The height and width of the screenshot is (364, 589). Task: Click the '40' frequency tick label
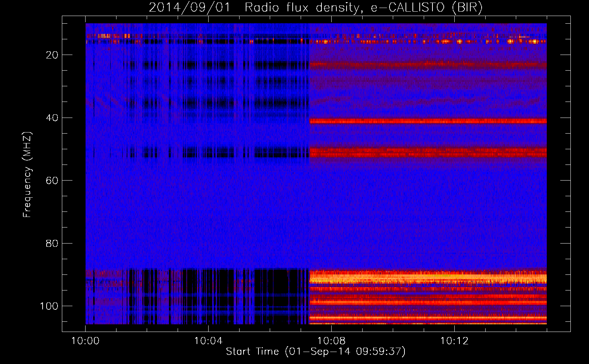tap(52, 118)
